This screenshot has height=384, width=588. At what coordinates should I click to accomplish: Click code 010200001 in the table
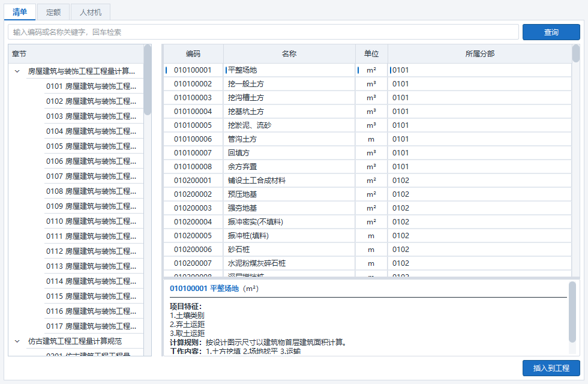click(193, 181)
